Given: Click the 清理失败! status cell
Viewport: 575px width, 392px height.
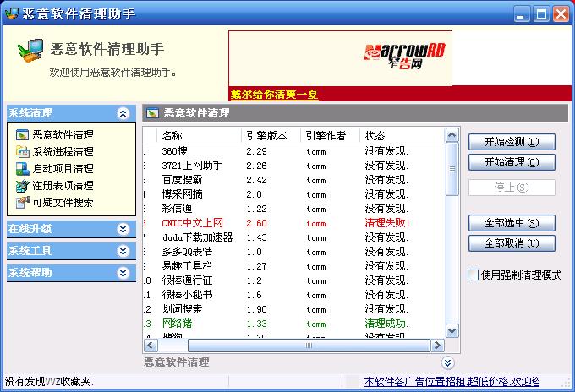Looking at the screenshot, I should 387,223.
